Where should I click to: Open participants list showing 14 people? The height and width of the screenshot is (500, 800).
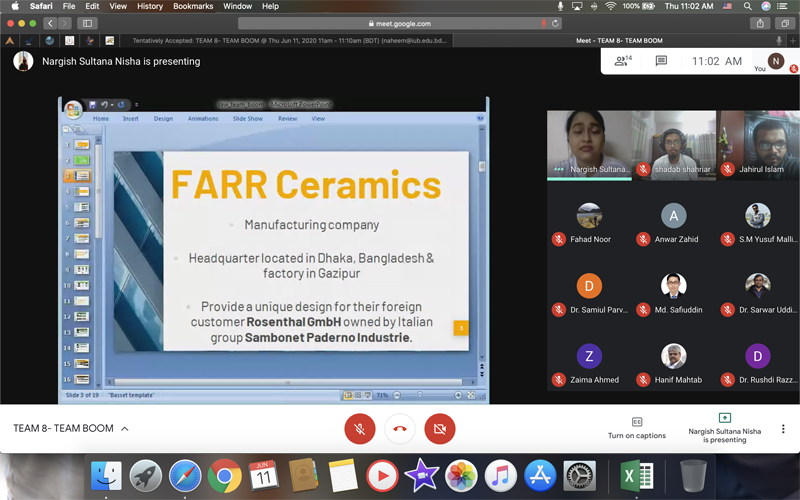tap(623, 61)
